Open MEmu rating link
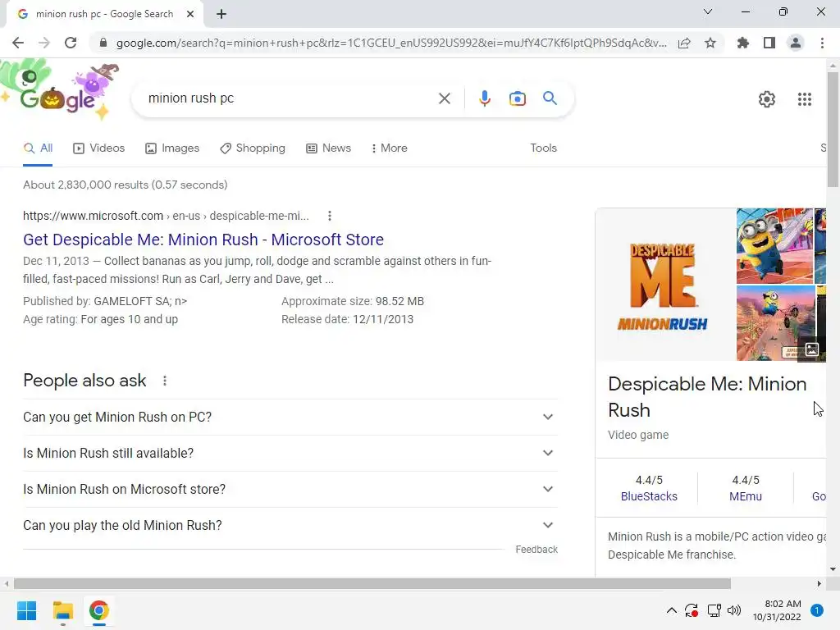 point(745,496)
